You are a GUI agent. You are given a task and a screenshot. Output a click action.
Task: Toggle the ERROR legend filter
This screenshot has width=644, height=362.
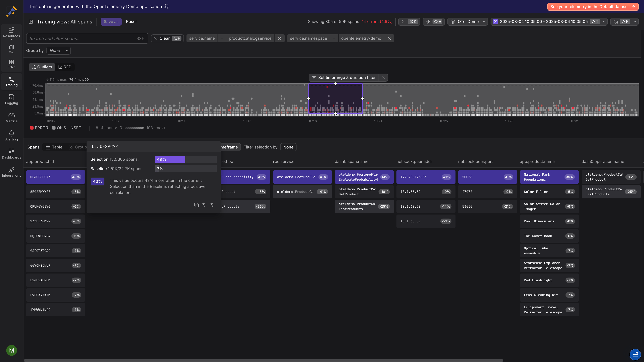click(39, 128)
